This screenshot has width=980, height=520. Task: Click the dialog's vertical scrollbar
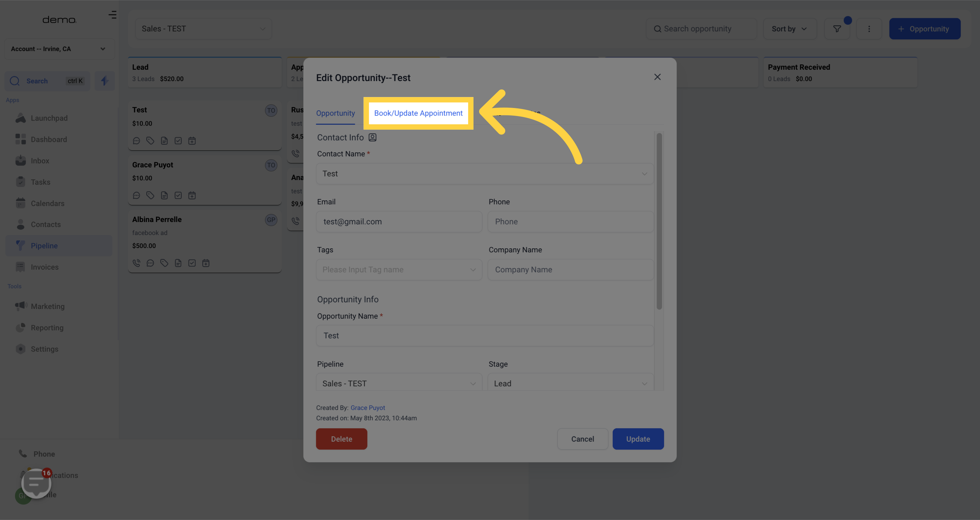(x=659, y=221)
